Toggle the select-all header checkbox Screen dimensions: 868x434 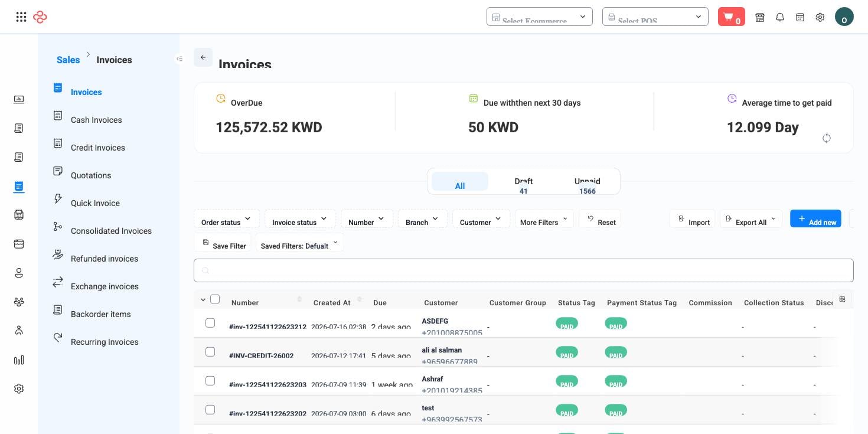click(215, 299)
